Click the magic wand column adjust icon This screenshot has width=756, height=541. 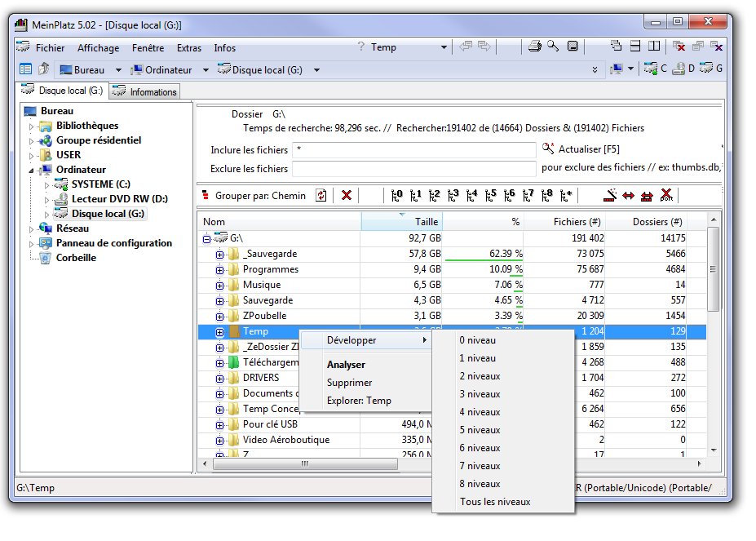(x=610, y=195)
